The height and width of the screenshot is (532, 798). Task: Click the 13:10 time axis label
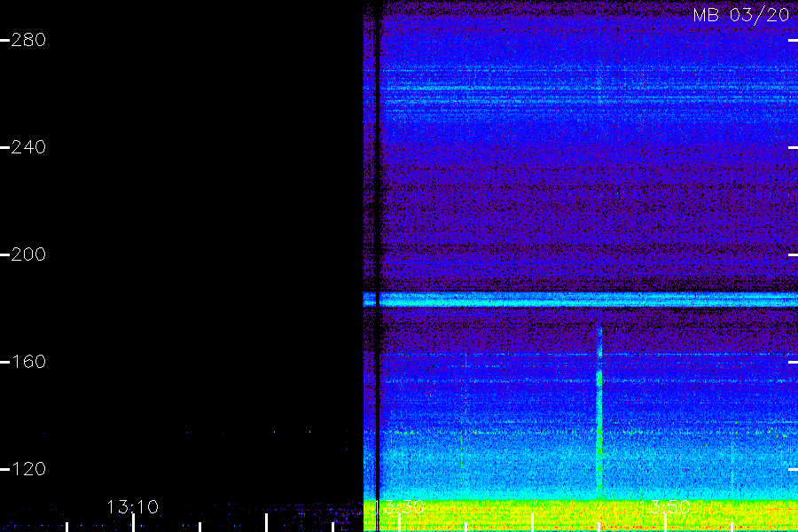tap(132, 507)
